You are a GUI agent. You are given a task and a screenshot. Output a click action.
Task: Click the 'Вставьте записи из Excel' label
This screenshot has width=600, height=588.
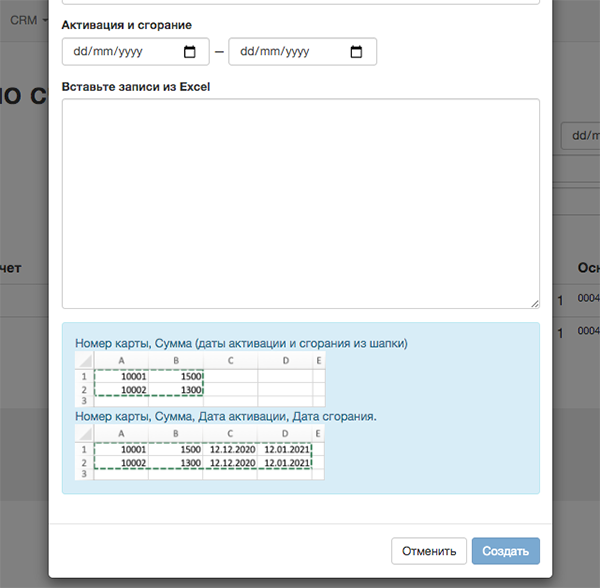[136, 87]
